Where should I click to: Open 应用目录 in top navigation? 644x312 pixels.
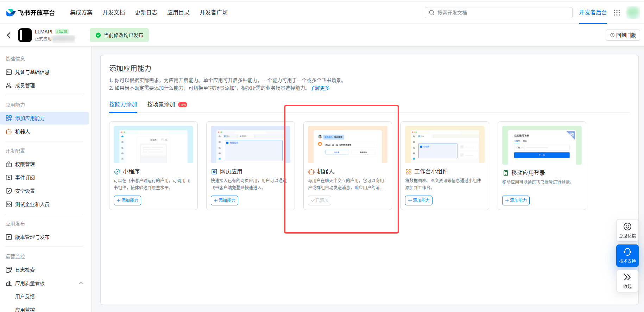pyautogui.click(x=178, y=13)
